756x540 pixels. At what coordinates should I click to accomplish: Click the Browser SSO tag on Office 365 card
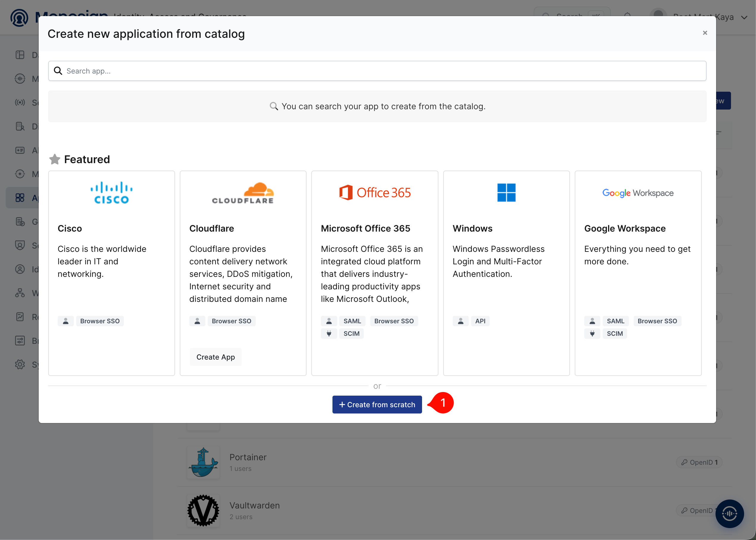[394, 321]
